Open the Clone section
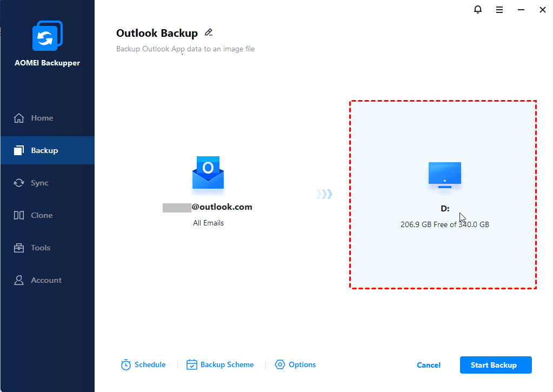553x392 pixels. point(42,215)
